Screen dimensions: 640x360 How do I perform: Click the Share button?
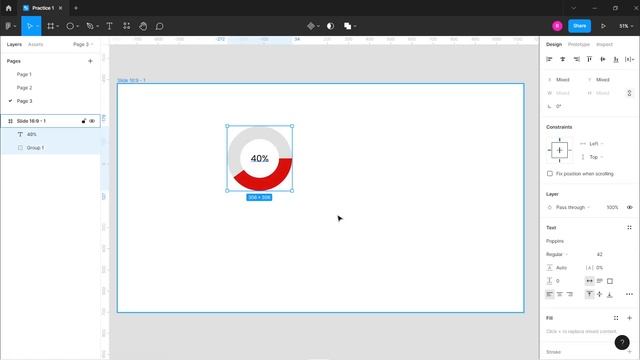(x=580, y=26)
